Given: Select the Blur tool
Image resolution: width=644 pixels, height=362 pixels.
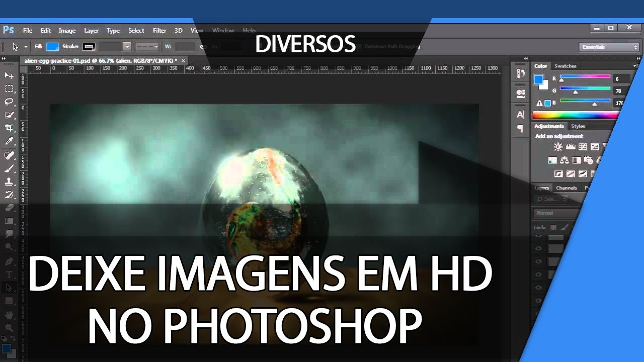Looking at the screenshot, I should tap(9, 234).
